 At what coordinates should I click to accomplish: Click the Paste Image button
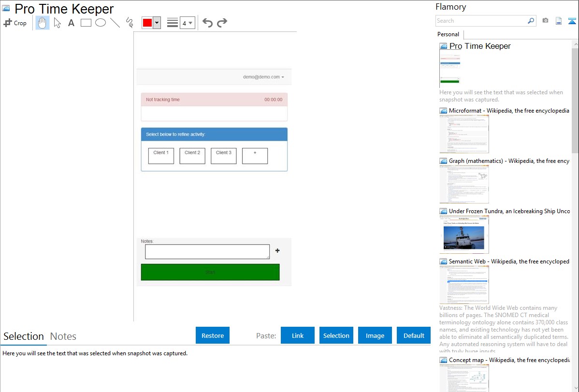click(375, 335)
